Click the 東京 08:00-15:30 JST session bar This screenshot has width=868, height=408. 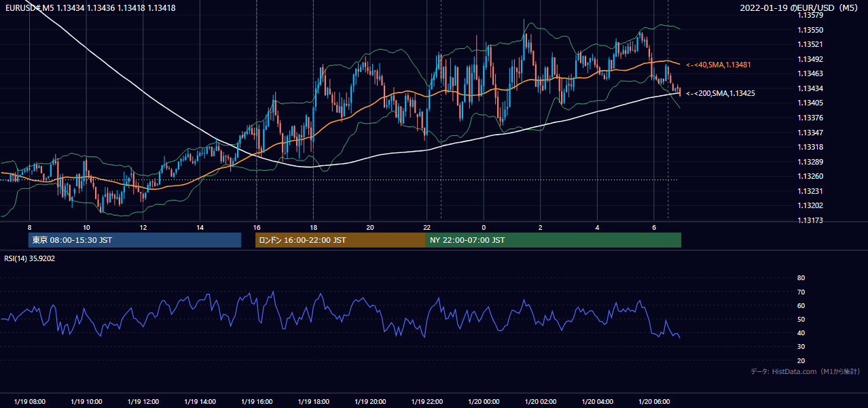coord(134,240)
